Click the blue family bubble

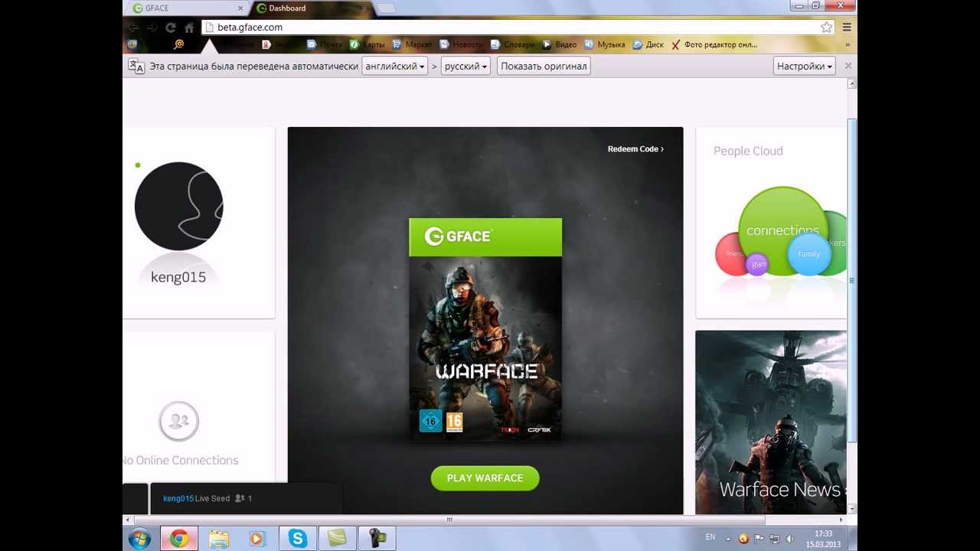(808, 254)
